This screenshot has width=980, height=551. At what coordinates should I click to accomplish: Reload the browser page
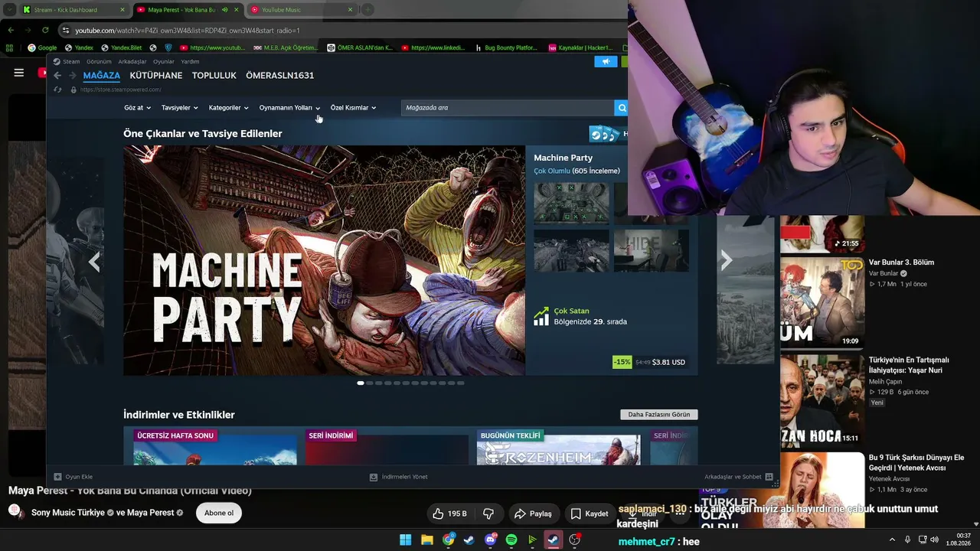(45, 30)
